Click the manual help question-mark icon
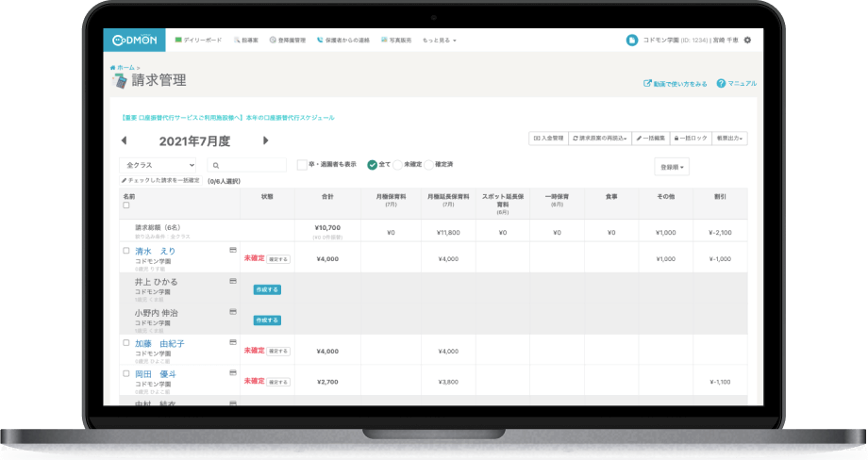Viewport: 868px width, 460px height. (x=721, y=83)
